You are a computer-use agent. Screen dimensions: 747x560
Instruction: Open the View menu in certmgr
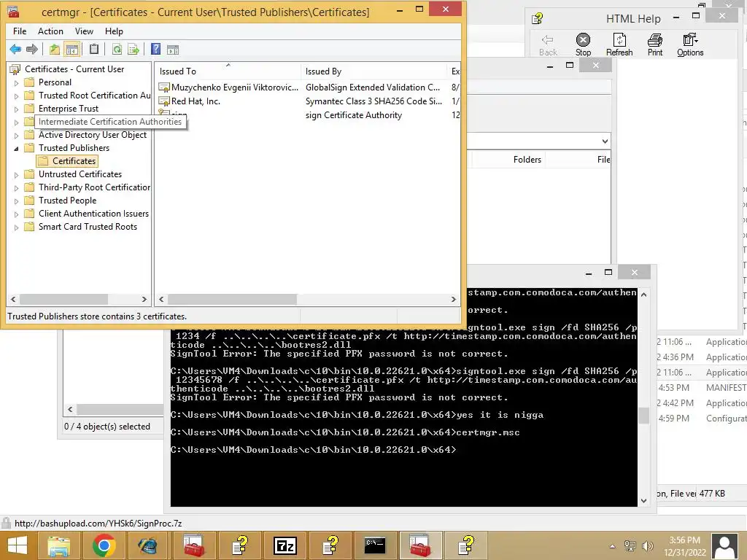tap(84, 31)
